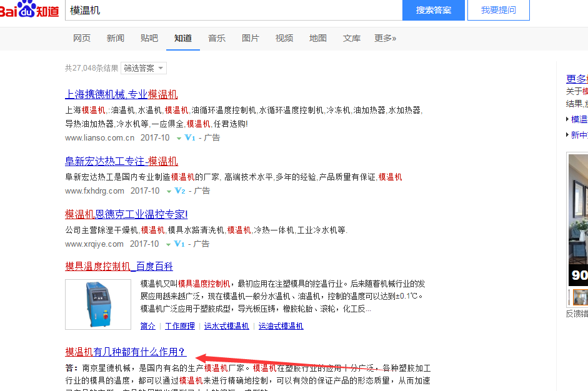Click the V1 credit badge for lianso.com.cn
The height and width of the screenshot is (391, 588).
tap(190, 138)
